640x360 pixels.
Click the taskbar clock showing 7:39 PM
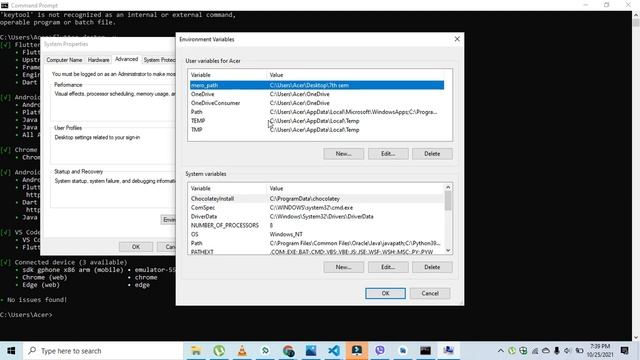pos(600,351)
